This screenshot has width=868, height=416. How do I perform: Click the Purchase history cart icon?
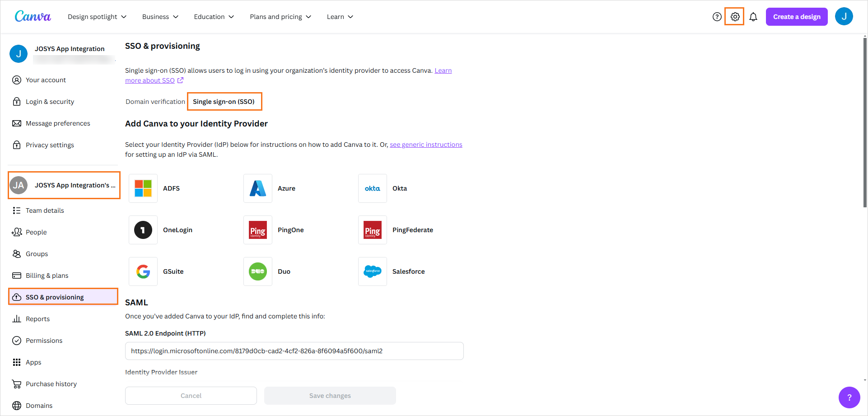tap(17, 384)
